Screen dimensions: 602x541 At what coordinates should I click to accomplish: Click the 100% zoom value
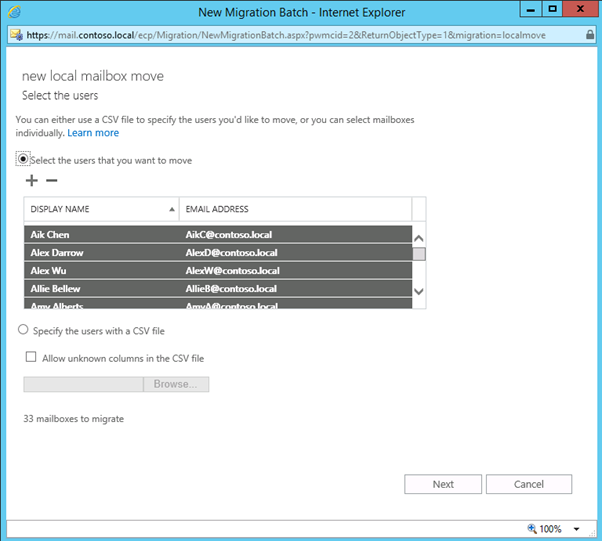point(551,529)
